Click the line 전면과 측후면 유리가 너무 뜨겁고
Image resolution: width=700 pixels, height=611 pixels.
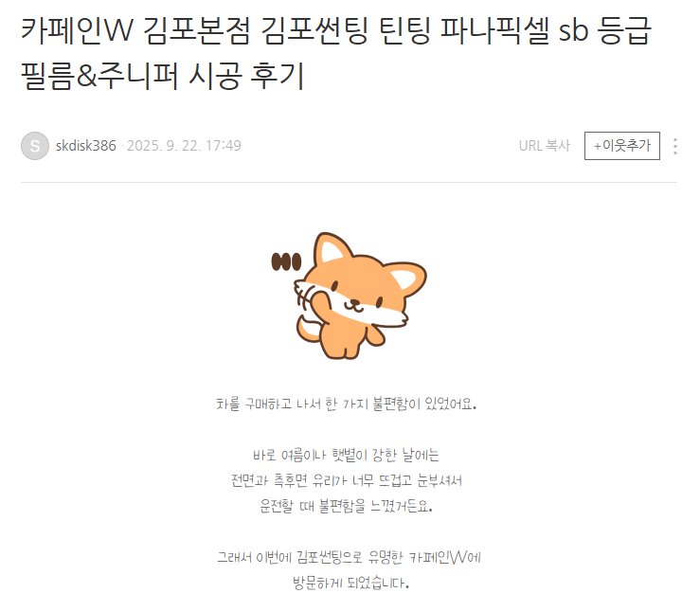tap(347, 480)
